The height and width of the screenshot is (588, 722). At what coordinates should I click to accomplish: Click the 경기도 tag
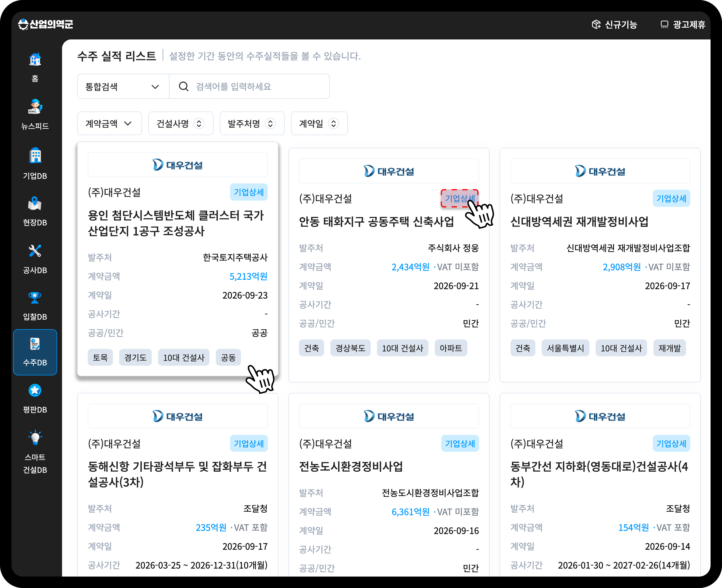[135, 357]
